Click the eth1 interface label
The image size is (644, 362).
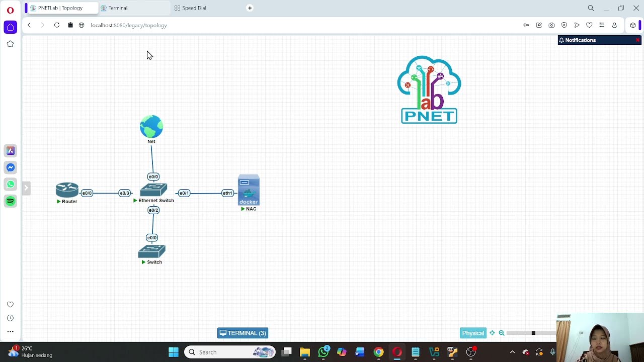click(x=227, y=193)
